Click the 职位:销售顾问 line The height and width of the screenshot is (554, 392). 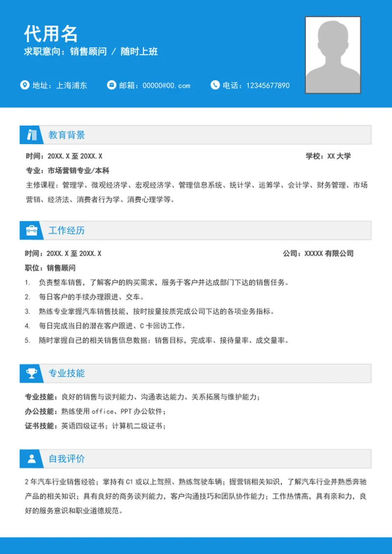click(x=50, y=268)
